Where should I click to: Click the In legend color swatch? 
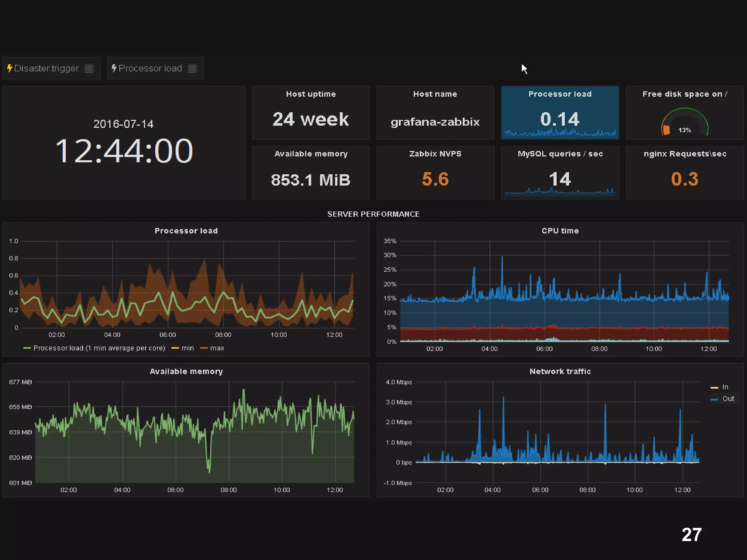(714, 388)
